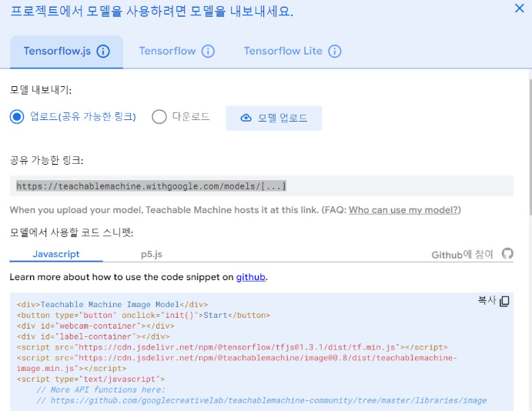Open 'Who can use my model?' FAQ link
Viewport: 532px width, 411px height.
[403, 210]
